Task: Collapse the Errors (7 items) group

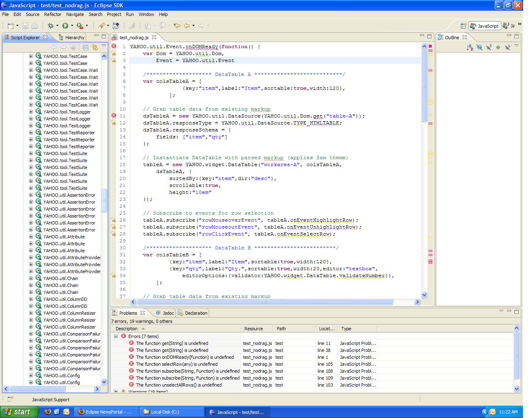Action: coord(116,336)
